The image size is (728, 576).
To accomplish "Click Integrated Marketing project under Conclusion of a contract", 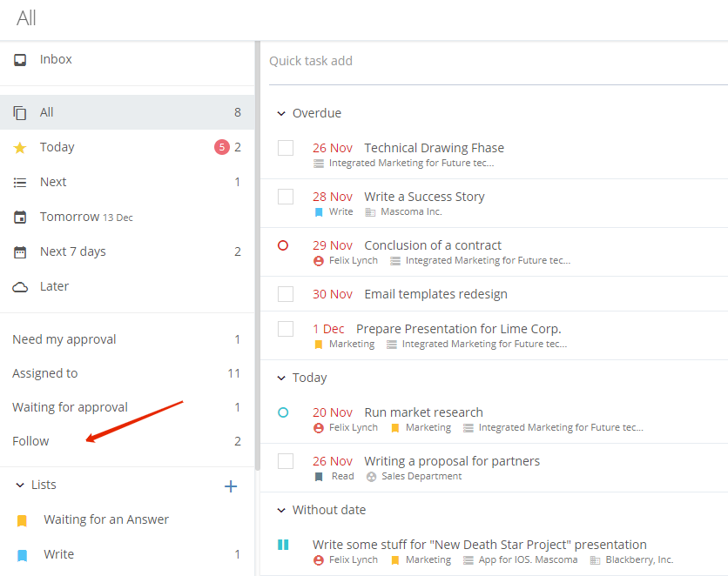I will pos(488,261).
